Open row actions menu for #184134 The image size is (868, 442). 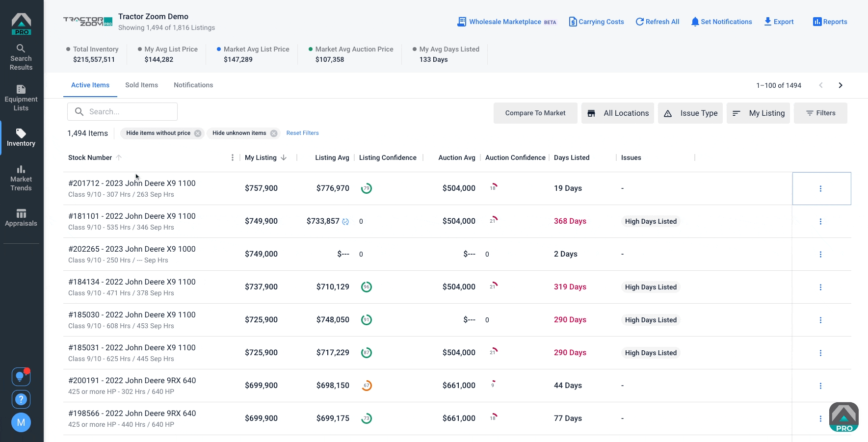click(820, 287)
